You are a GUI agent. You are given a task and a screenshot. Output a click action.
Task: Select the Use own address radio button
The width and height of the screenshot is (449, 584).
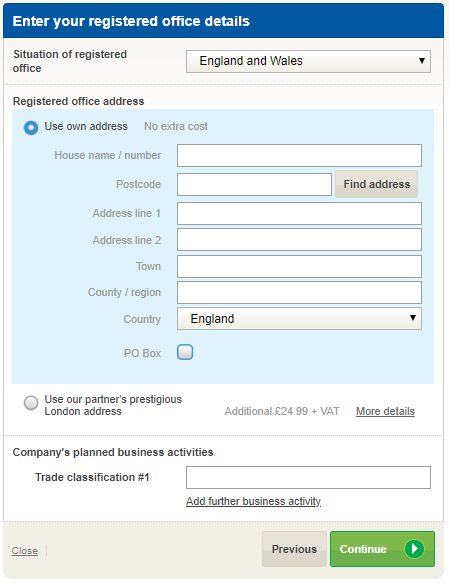[x=31, y=128]
